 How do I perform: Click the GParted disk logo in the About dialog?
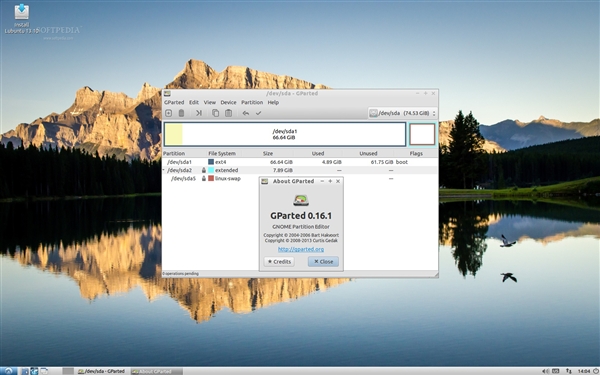301,200
